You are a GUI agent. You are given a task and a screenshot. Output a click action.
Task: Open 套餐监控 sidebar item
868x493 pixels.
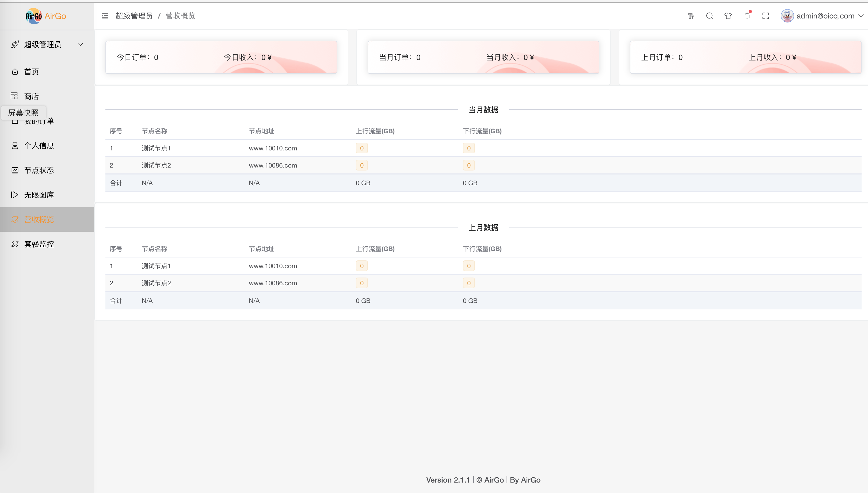pos(39,244)
